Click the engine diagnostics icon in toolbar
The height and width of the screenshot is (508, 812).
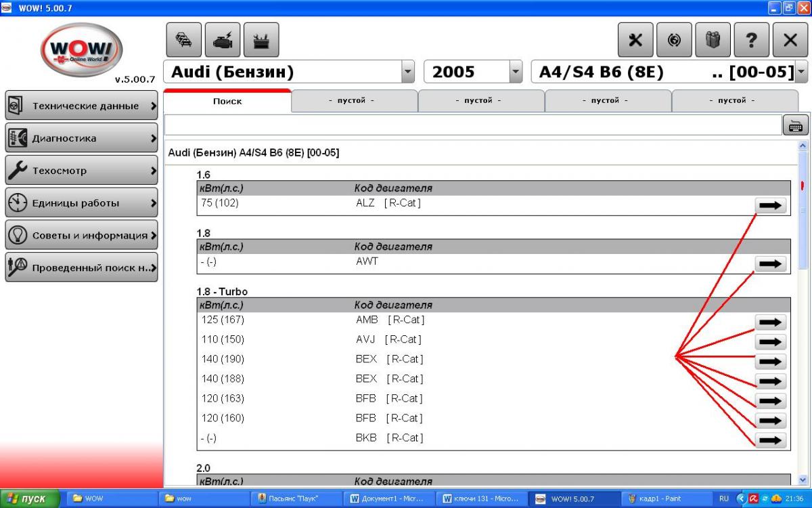point(222,40)
